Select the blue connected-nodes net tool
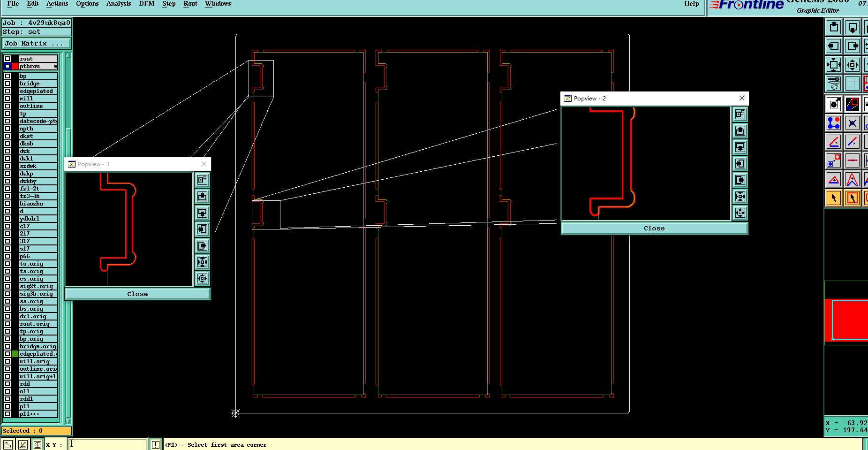868x450 pixels. click(x=834, y=123)
